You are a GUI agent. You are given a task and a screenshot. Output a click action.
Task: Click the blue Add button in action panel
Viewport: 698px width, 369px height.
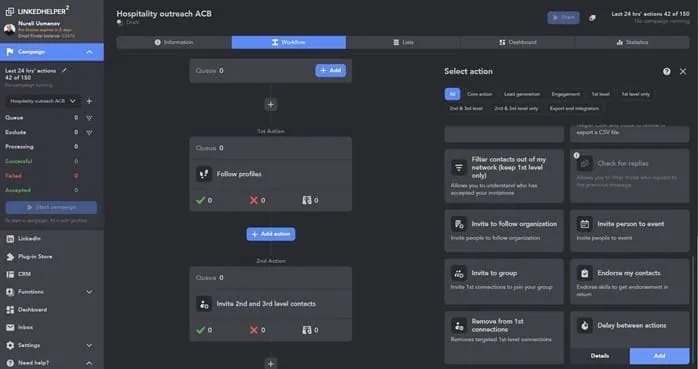(x=660, y=356)
